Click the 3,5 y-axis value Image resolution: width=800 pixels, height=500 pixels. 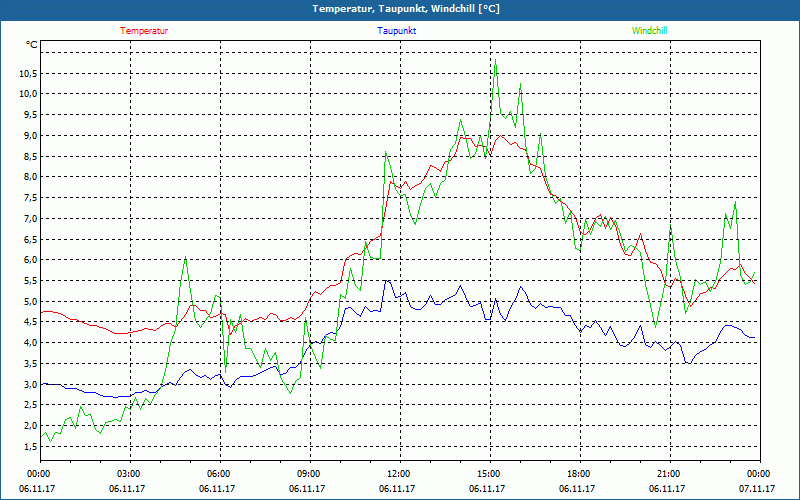tap(30, 363)
